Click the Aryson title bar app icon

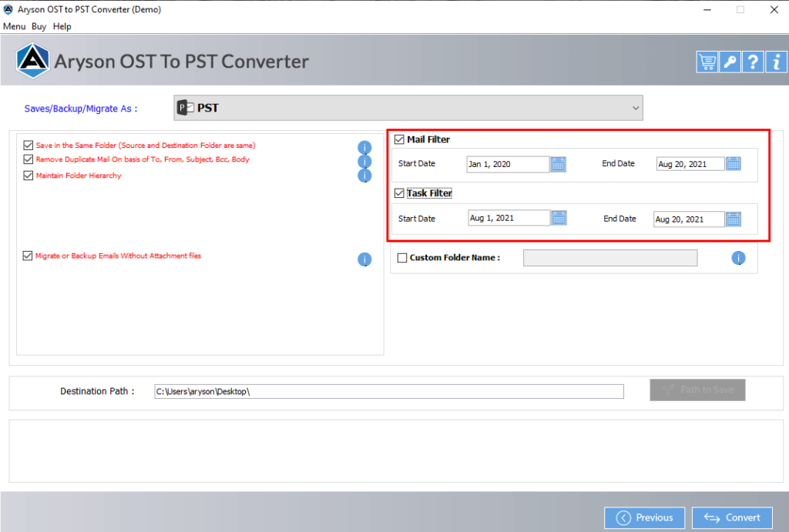(x=8, y=9)
